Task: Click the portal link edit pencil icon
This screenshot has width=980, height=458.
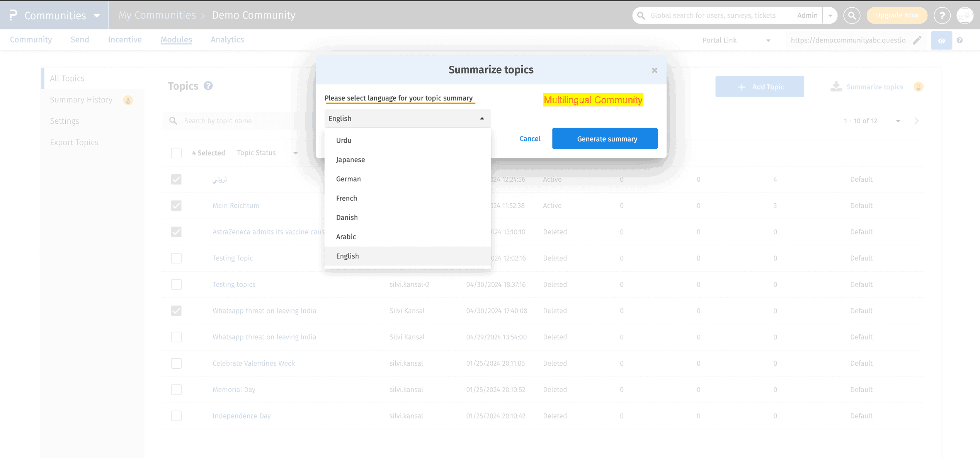Action: [917, 40]
